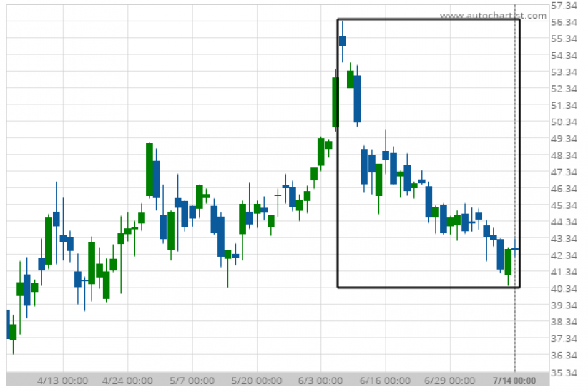Viewport: 588px width, 392px height.
Task: Click the 4/13 00:00 date label
Action: click(63, 381)
